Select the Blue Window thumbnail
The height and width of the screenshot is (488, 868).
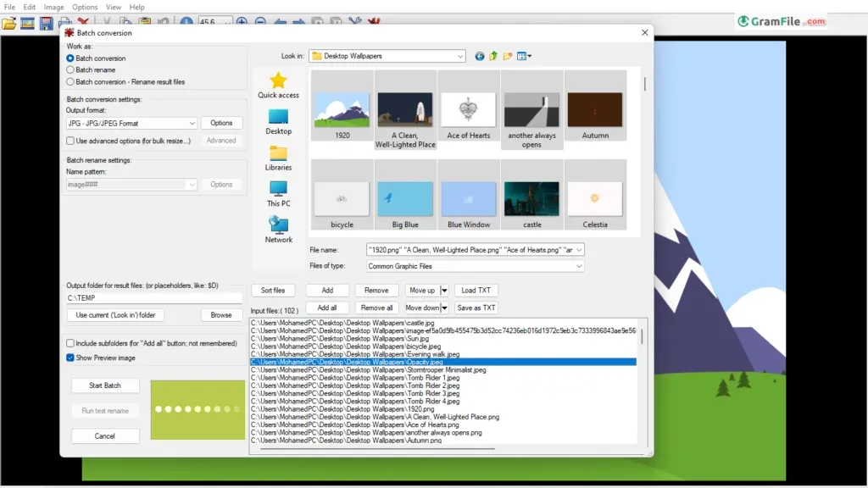click(468, 195)
